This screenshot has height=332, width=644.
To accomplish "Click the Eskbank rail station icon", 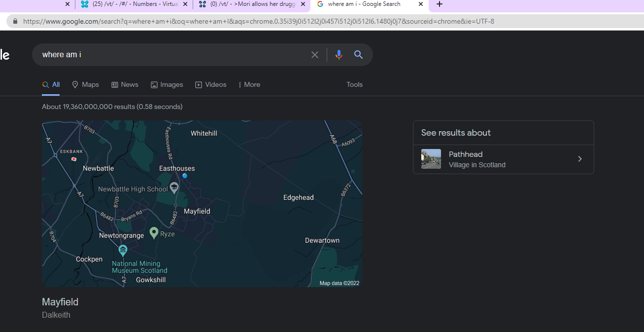I will (x=74, y=159).
